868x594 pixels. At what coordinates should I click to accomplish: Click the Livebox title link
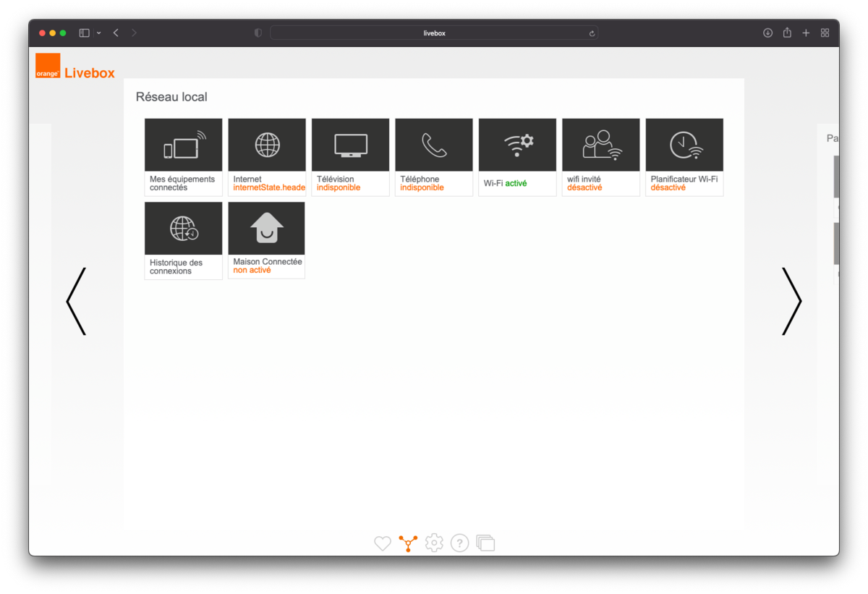click(90, 72)
